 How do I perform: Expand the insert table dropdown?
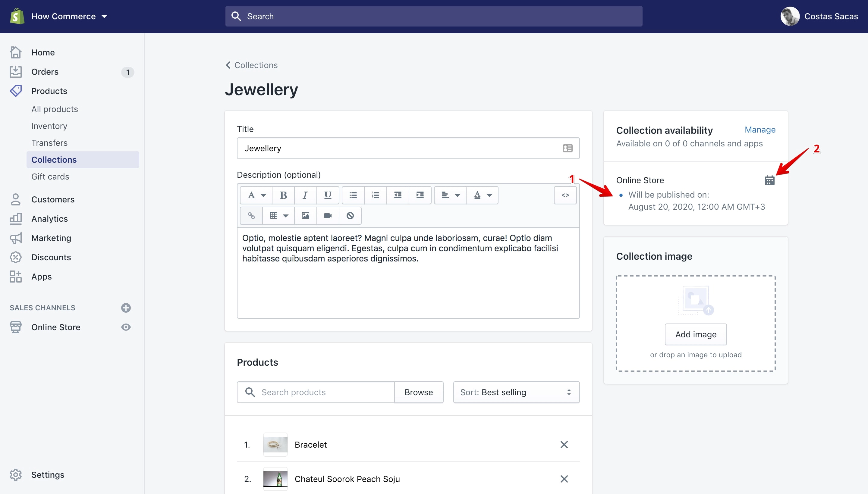pyautogui.click(x=278, y=215)
